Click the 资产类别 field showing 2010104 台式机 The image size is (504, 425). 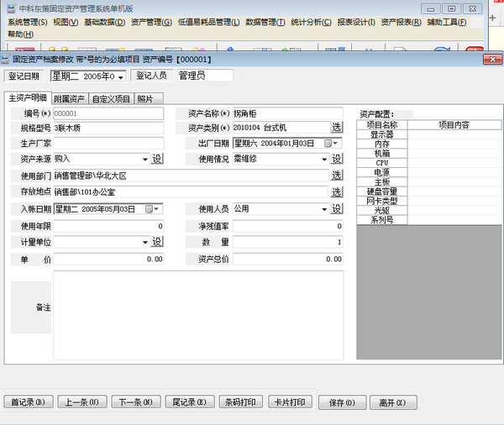[x=281, y=128]
